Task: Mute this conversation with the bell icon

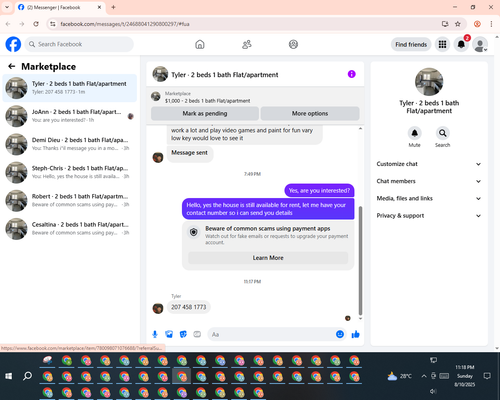Action: pyautogui.click(x=414, y=133)
